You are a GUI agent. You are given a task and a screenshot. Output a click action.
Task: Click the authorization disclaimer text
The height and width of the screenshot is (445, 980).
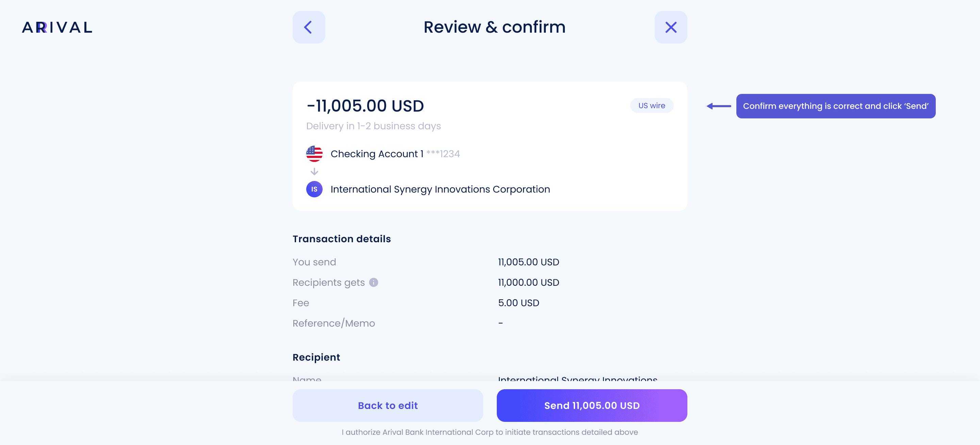(490, 432)
